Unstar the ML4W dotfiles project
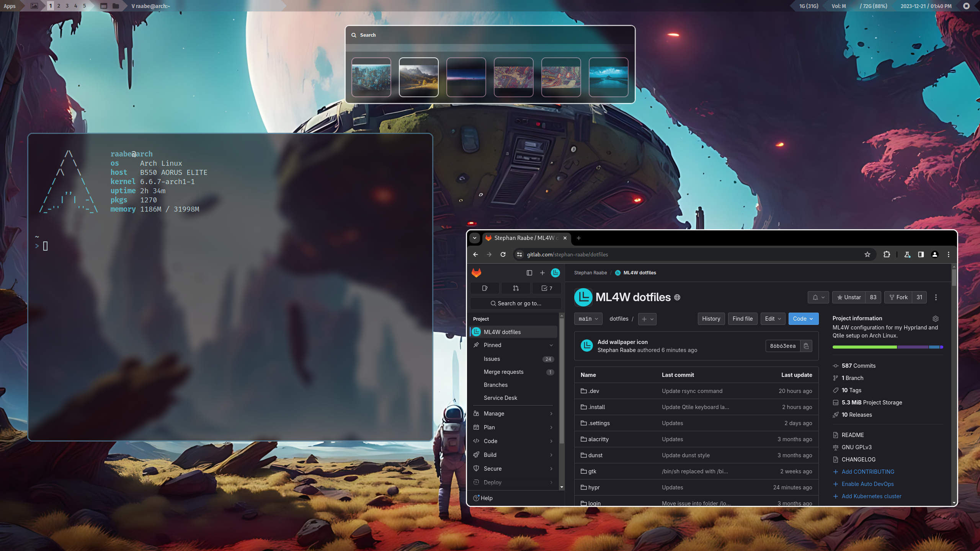The height and width of the screenshot is (551, 980). (849, 297)
